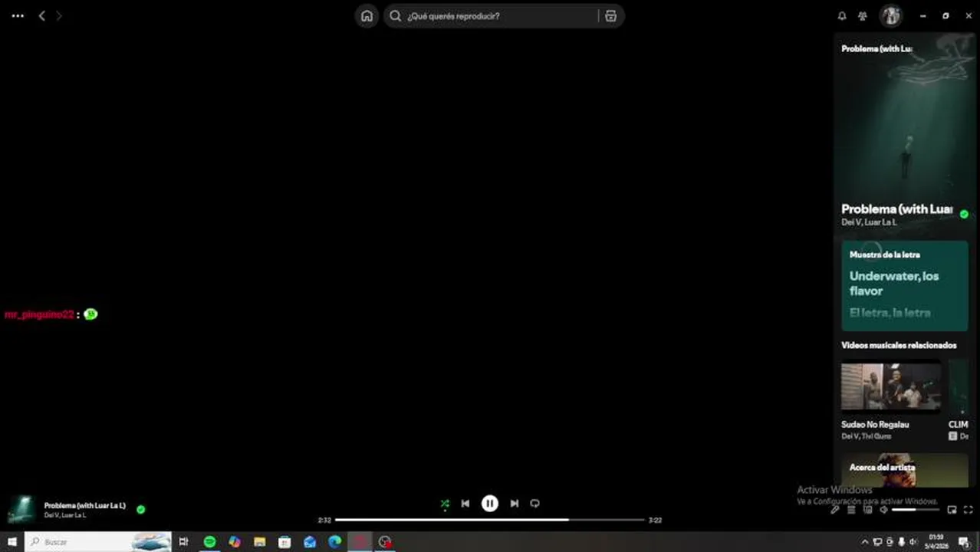Open artist names under side panel title
980x552 pixels.
pyautogui.click(x=869, y=222)
